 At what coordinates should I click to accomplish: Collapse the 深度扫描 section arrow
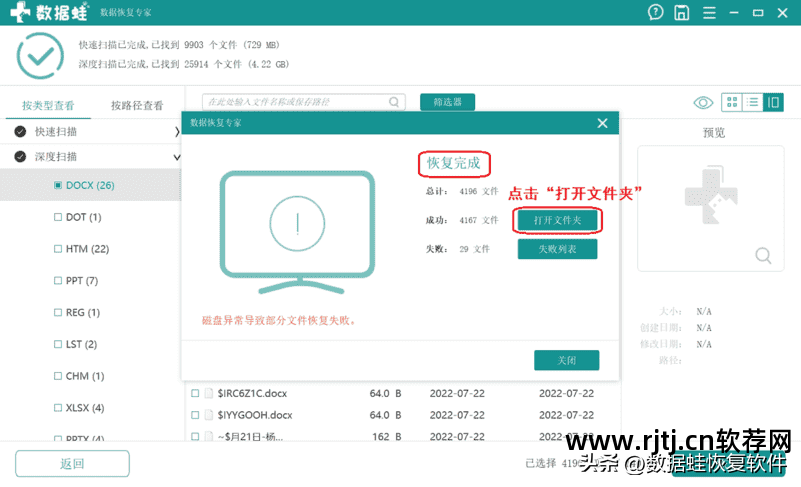tap(177, 157)
